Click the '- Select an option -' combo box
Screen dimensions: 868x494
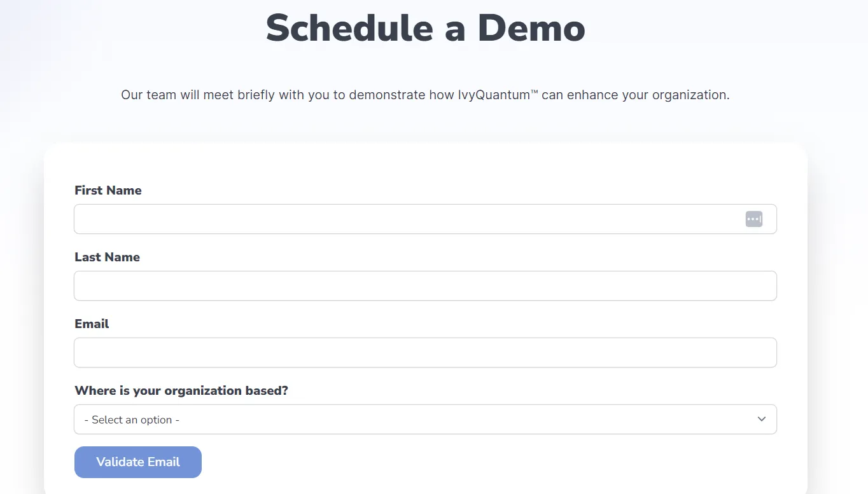(x=425, y=419)
